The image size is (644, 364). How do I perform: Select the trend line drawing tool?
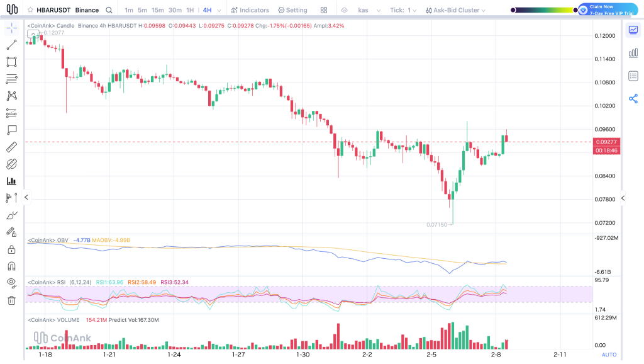point(11,45)
